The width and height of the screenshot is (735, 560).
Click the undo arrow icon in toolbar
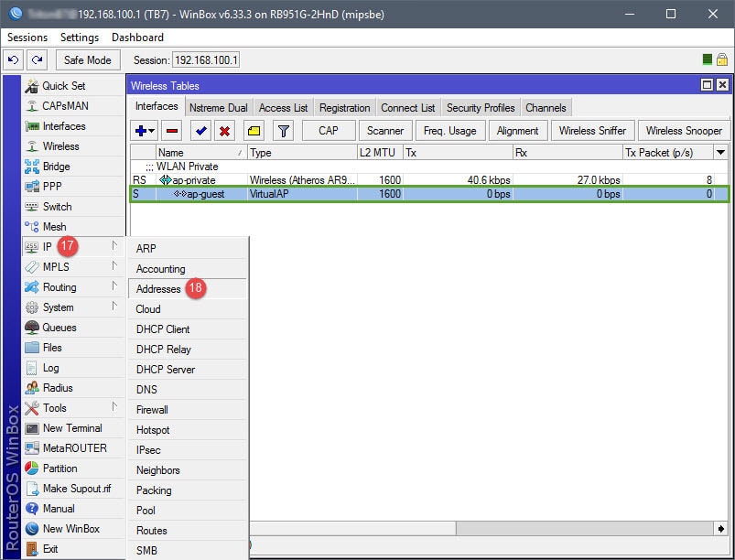point(14,60)
